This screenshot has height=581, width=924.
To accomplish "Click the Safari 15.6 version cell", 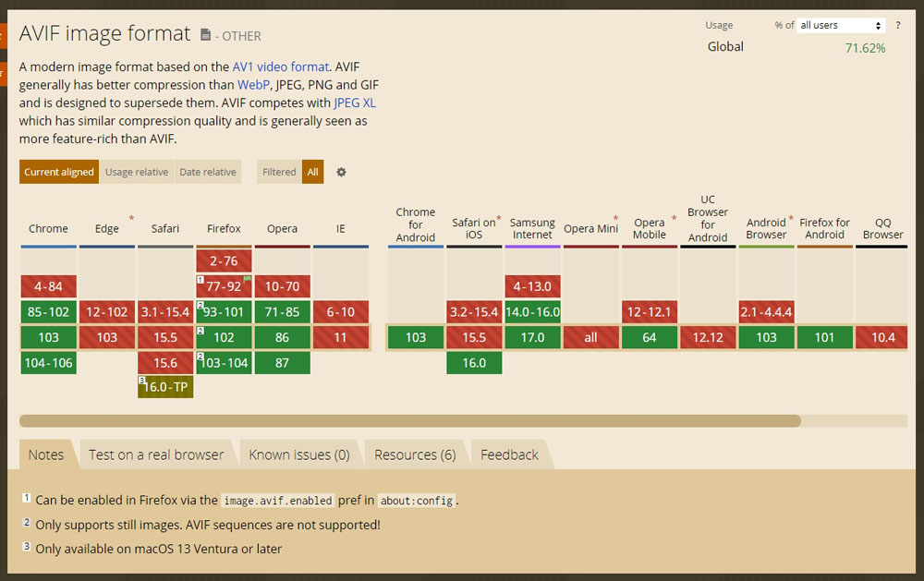I will 165,363.
